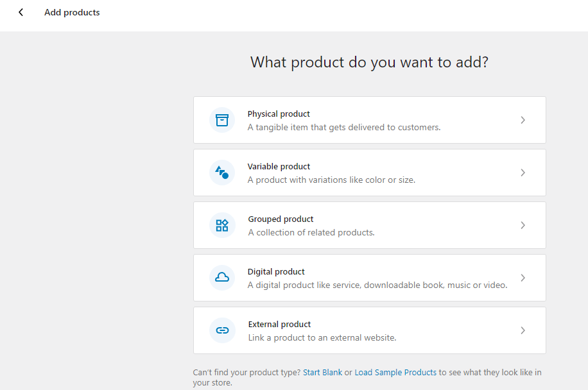Expand the External product row chevron
The height and width of the screenshot is (390, 588).
pyautogui.click(x=523, y=330)
